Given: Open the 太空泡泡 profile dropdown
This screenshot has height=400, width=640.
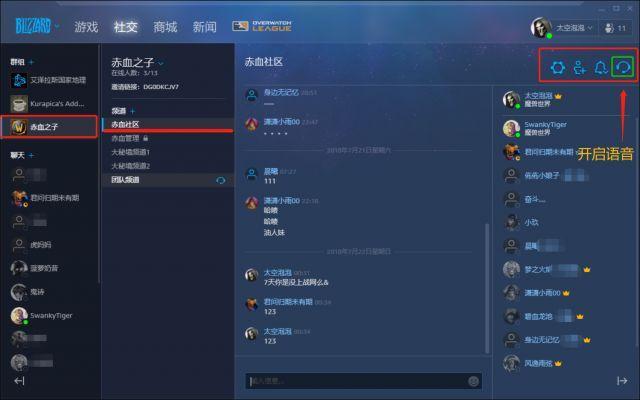Looking at the screenshot, I should tap(573, 28).
